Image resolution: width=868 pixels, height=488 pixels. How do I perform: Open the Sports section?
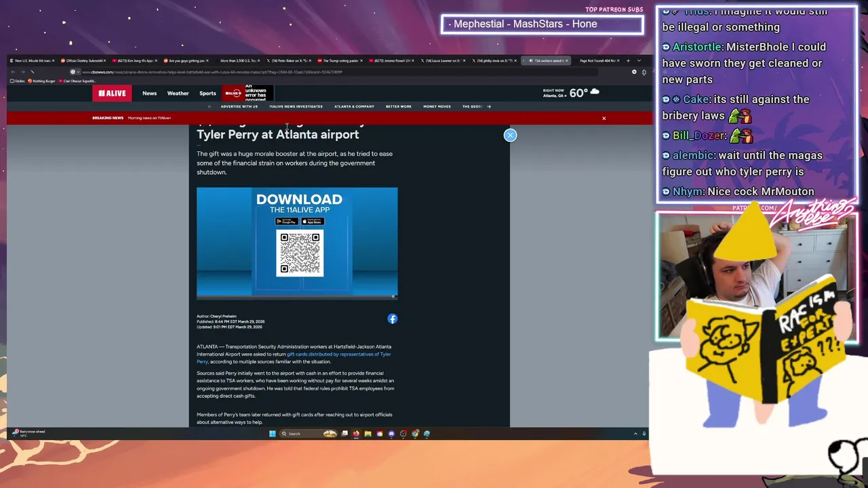pyautogui.click(x=208, y=94)
